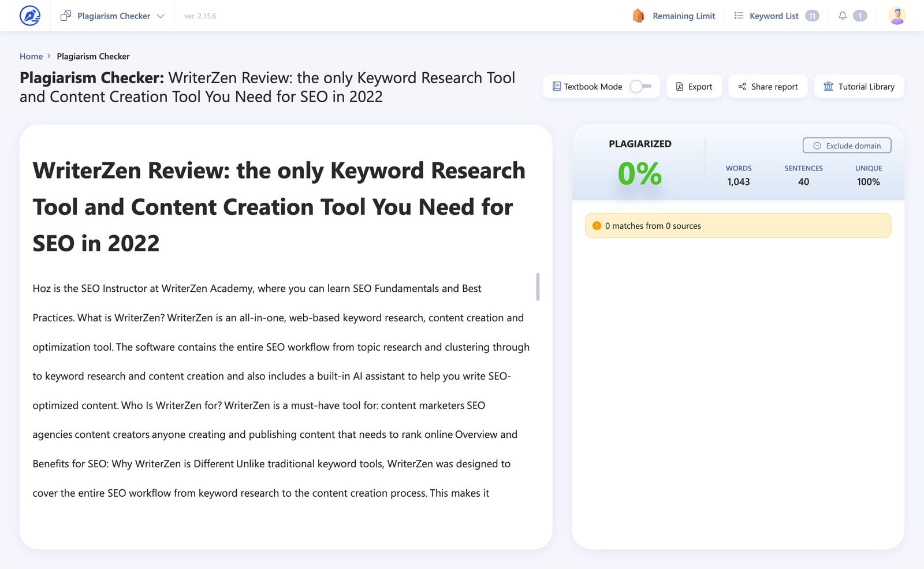Click the Keyword List count badge 11
This screenshot has height=569, width=924.
[812, 16]
